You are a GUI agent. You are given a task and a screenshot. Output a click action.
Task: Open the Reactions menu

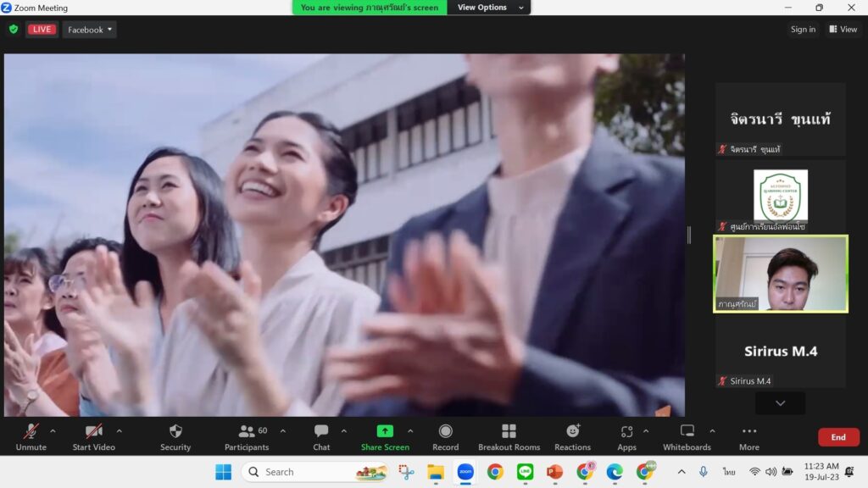point(572,432)
